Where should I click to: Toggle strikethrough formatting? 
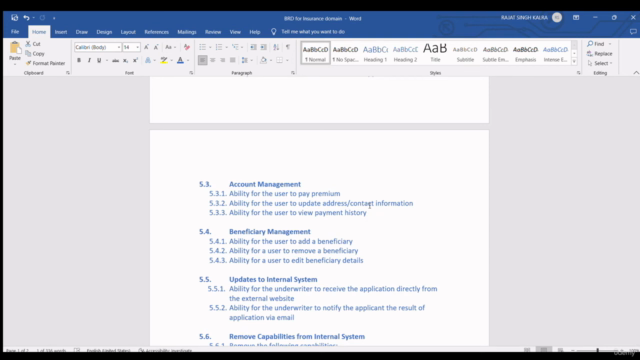pyautogui.click(x=116, y=60)
